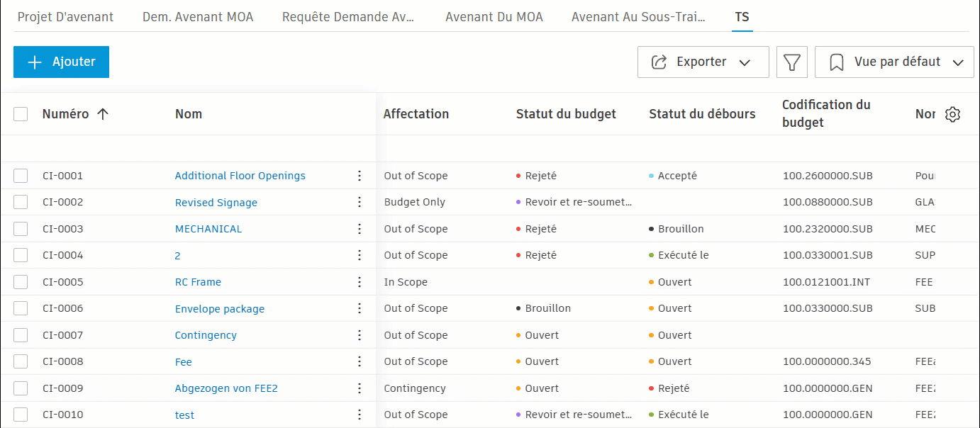Open more options for Contingency row

[x=360, y=335]
